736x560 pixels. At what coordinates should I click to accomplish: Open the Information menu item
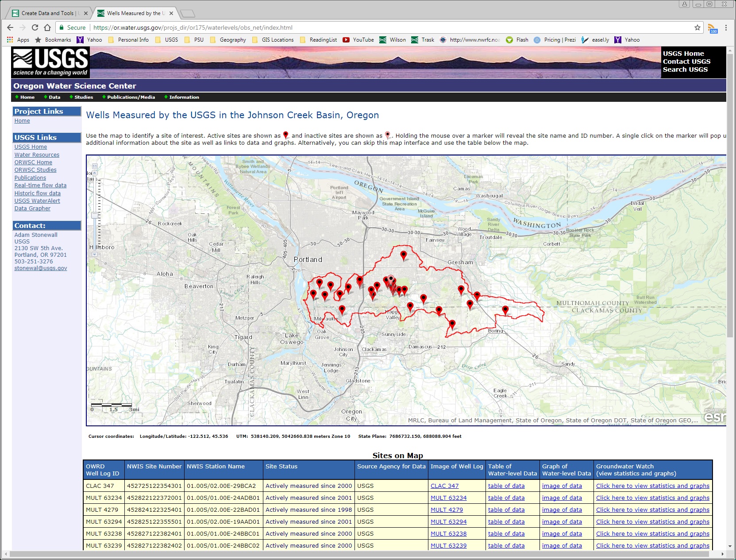(184, 97)
